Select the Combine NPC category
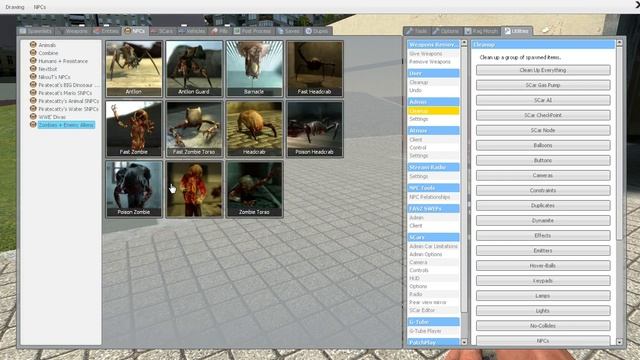 coord(48,53)
